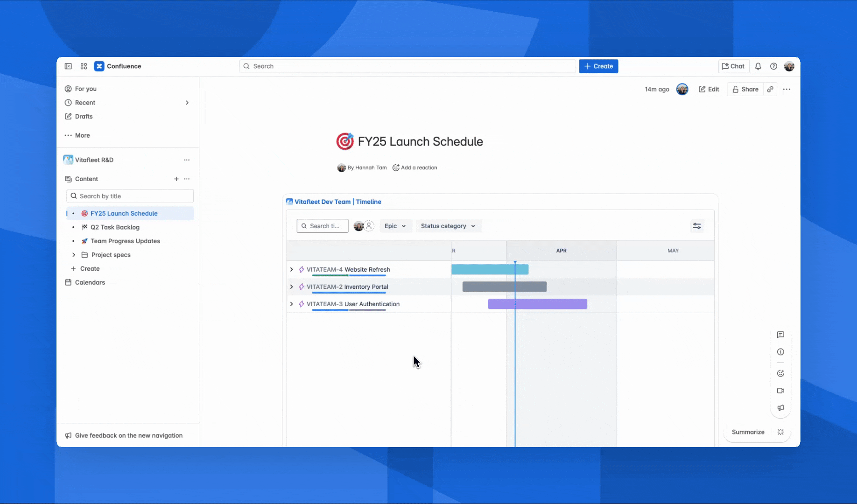Open the app switcher grid icon
The height and width of the screenshot is (504, 857).
pyautogui.click(x=84, y=66)
